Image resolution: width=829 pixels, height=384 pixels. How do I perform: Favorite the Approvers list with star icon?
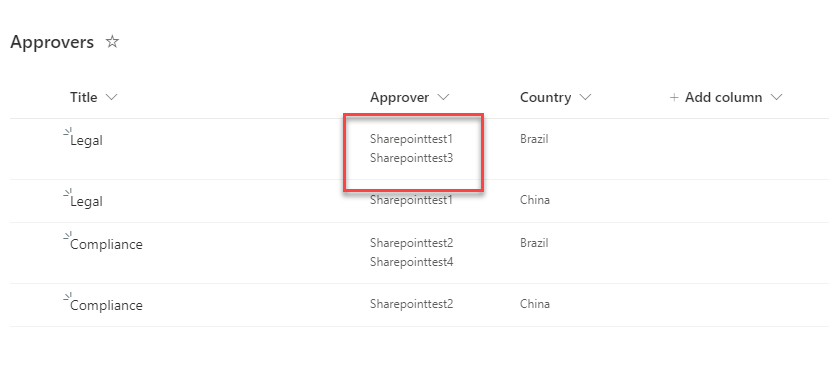coord(112,42)
